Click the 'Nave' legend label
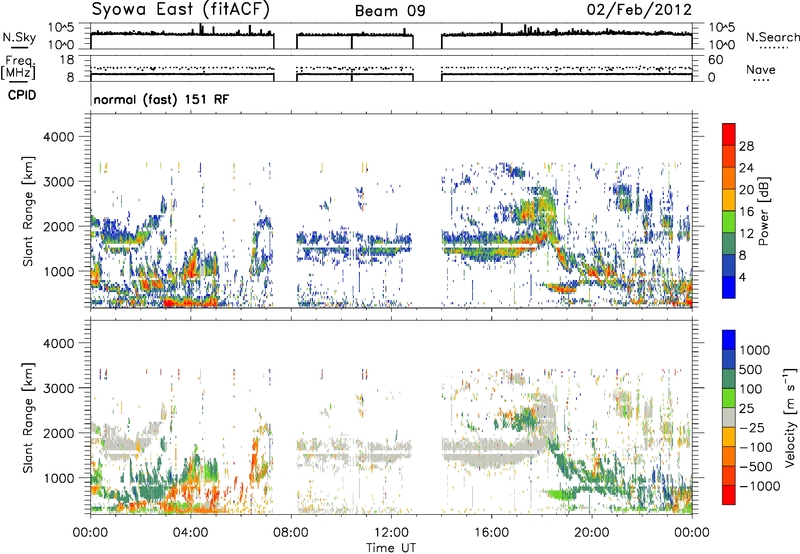Viewport: 800px width, 554px height. [x=761, y=69]
